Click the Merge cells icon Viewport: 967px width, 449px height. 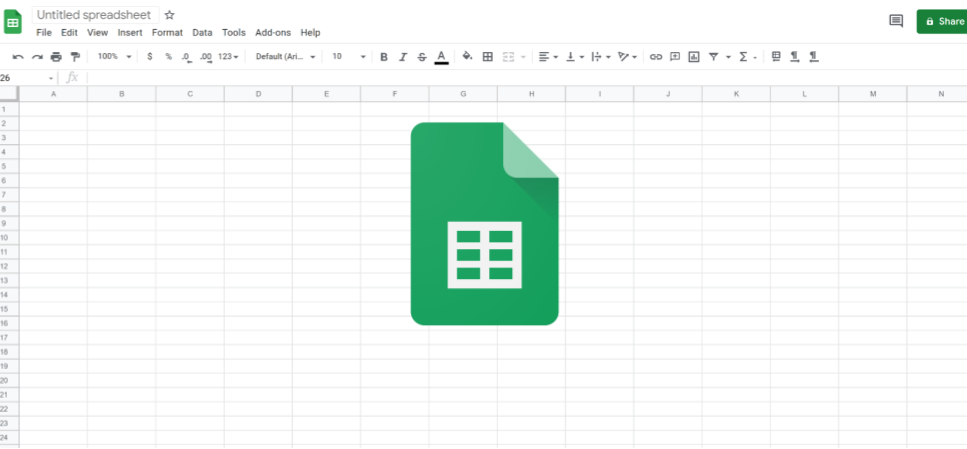point(508,57)
